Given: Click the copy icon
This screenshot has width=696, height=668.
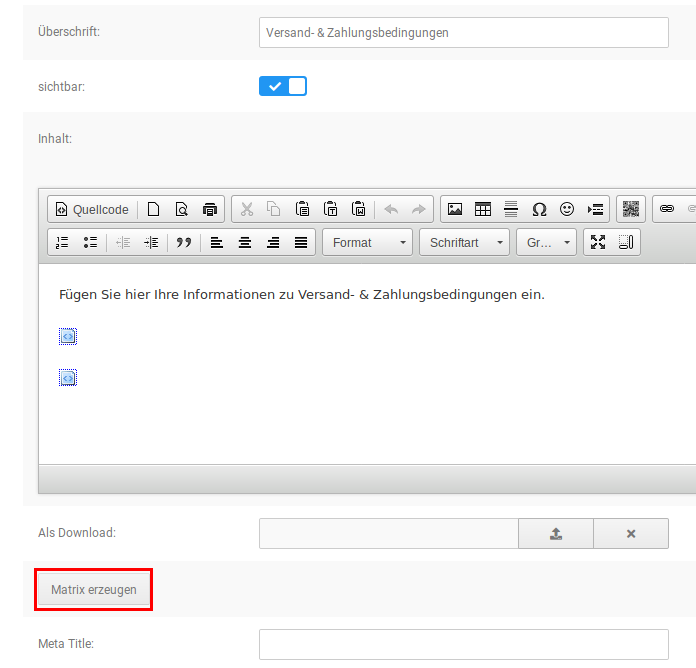Looking at the screenshot, I should [x=274, y=209].
